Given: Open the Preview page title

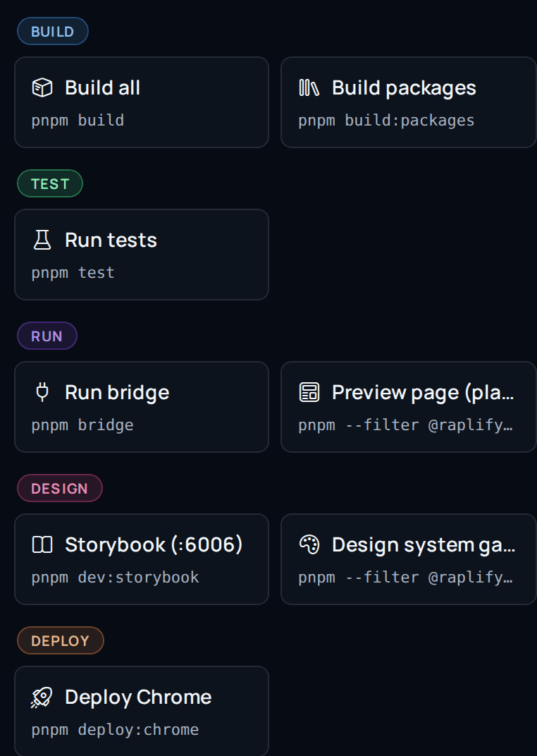Looking at the screenshot, I should click(423, 393).
